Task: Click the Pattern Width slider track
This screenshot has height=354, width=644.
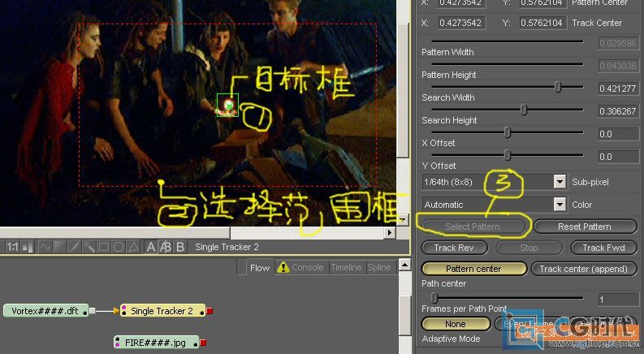Action: 508,41
